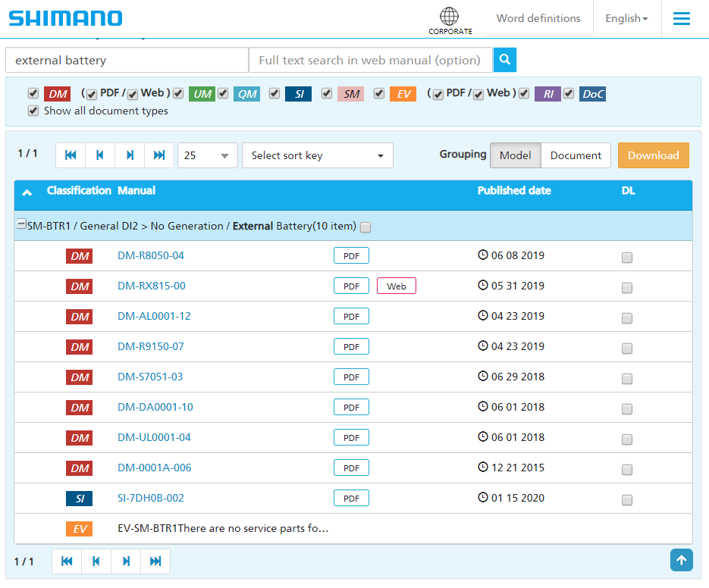The image size is (709, 588).
Task: Open the Web version of DM-RX815-00
Action: [397, 286]
